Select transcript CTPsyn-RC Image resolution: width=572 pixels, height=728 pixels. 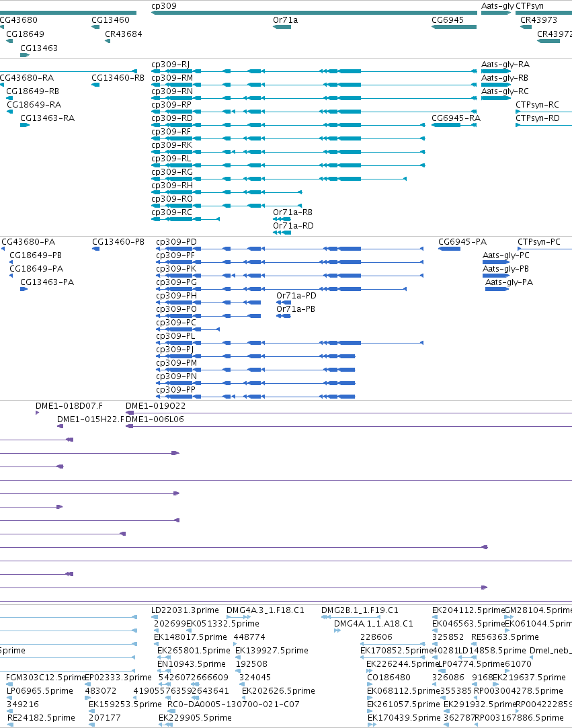coord(537,104)
